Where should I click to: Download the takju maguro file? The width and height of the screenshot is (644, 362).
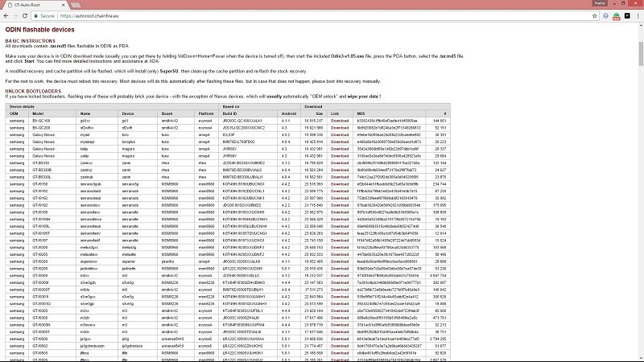coord(340,149)
